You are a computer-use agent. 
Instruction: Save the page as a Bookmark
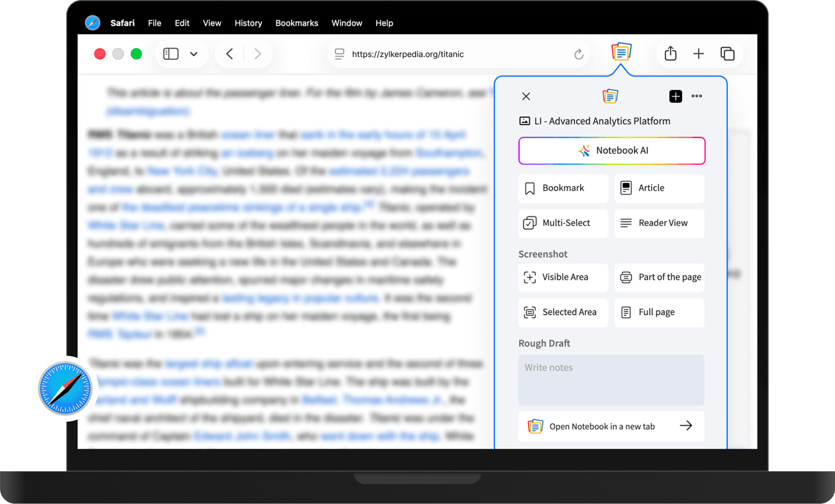(563, 188)
